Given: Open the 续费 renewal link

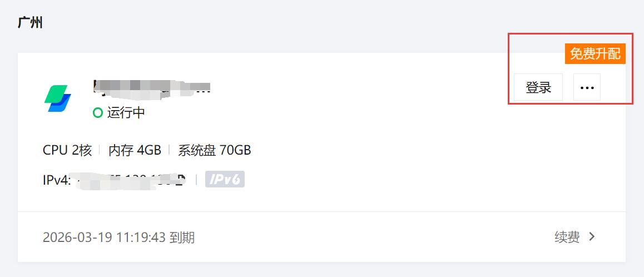Looking at the screenshot, I should [567, 237].
